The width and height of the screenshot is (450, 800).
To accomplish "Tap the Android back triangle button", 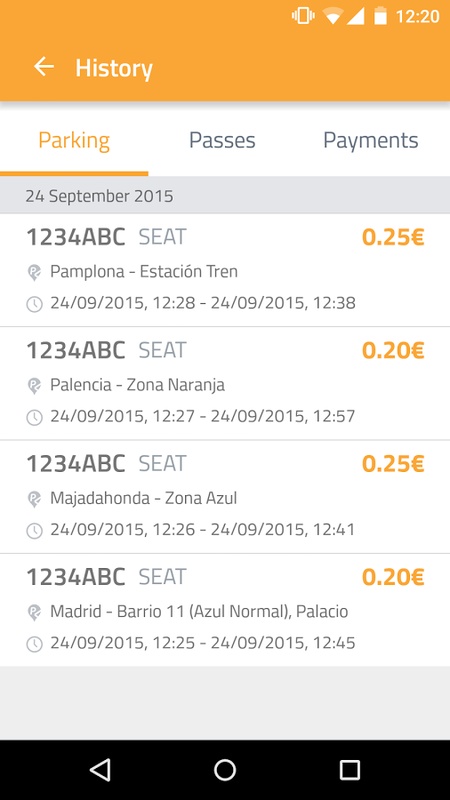I will [x=100, y=769].
